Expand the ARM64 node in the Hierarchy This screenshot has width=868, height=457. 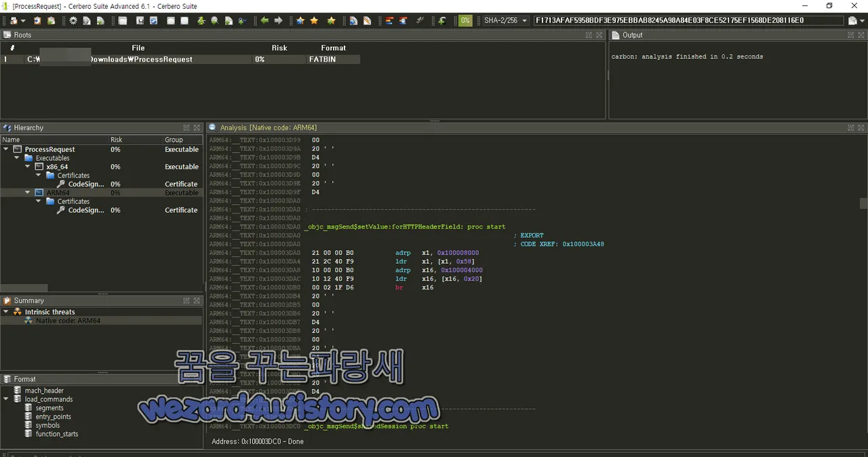[28, 193]
